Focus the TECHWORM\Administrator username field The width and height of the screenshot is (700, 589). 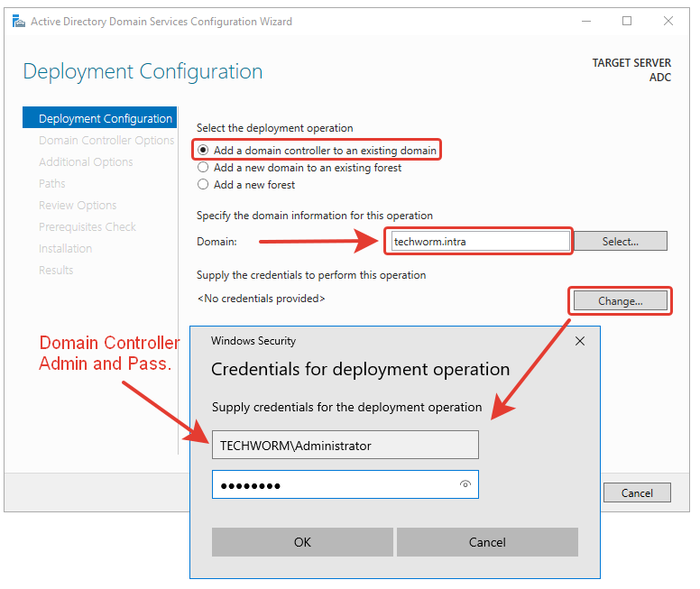click(345, 445)
